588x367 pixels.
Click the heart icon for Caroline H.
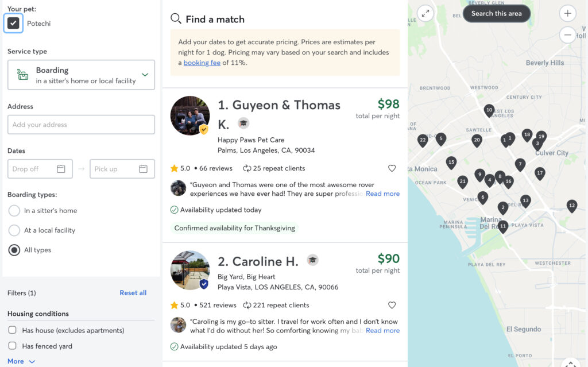coord(392,305)
